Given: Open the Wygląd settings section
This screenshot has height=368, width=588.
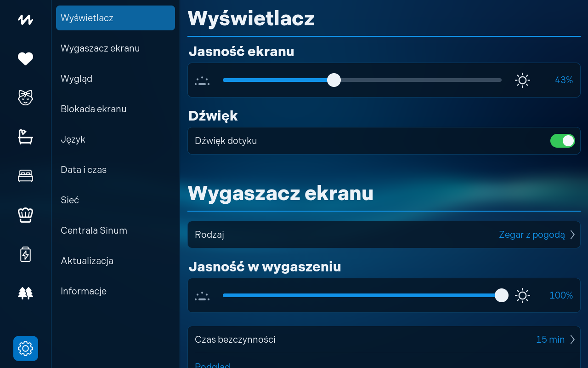Looking at the screenshot, I should click(x=115, y=79).
